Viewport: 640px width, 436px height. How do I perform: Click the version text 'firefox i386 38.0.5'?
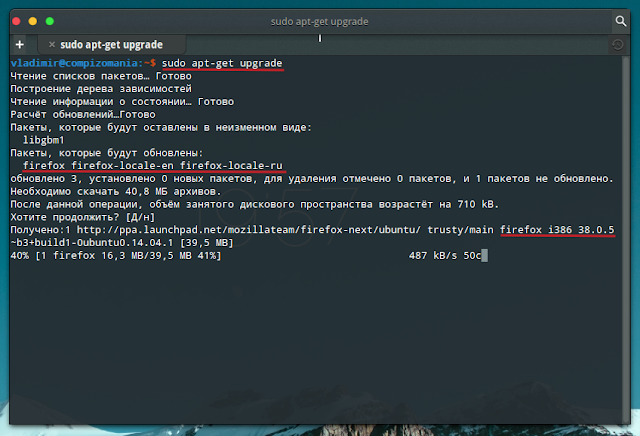tap(557, 230)
